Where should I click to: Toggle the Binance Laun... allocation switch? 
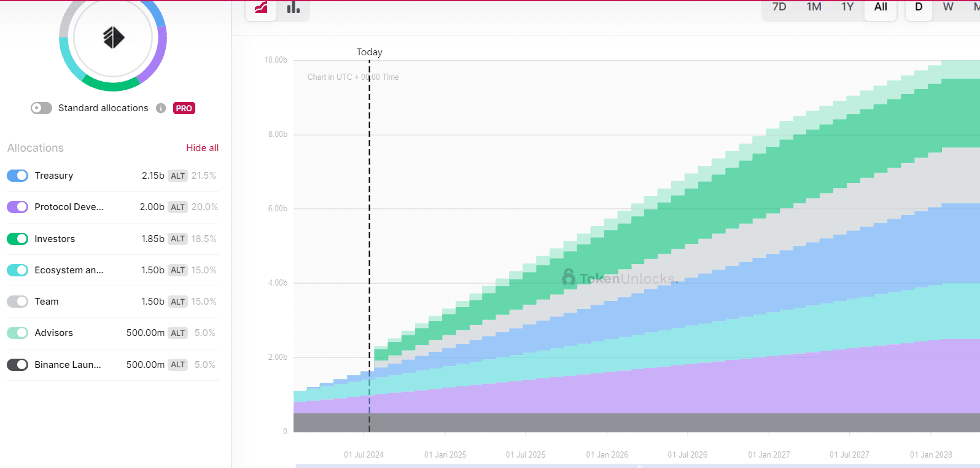(17, 365)
